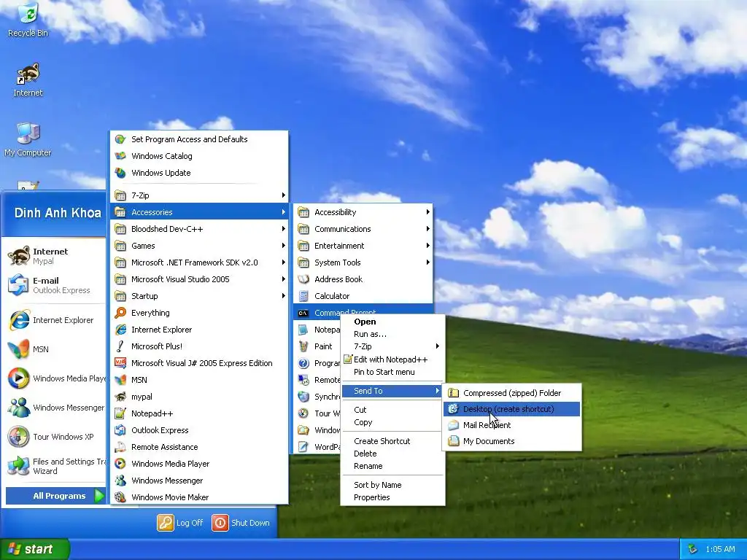This screenshot has width=747, height=560.
Task: Click the Windows Update globe icon
Action: click(120, 173)
